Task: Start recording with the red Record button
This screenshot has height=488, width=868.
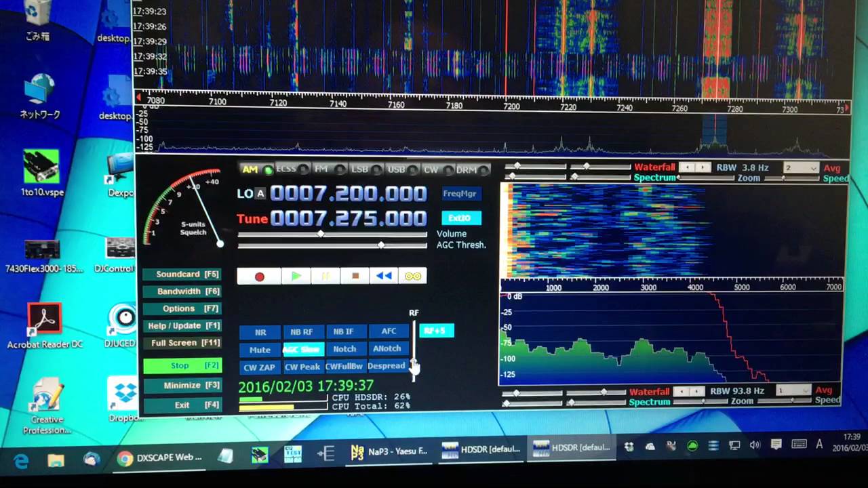Action: coord(259,277)
